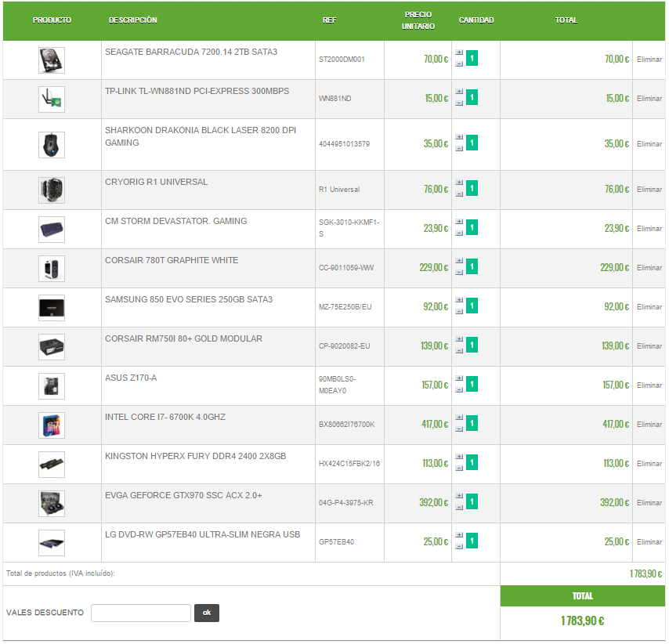This screenshot has height=644, width=669.
Task: Open LG DVD-RW drive thumbnail
Action: tap(52, 543)
